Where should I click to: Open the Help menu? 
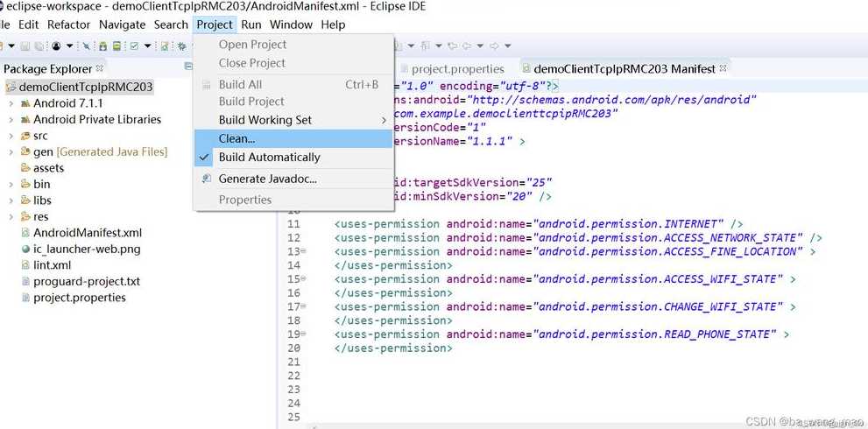click(333, 25)
